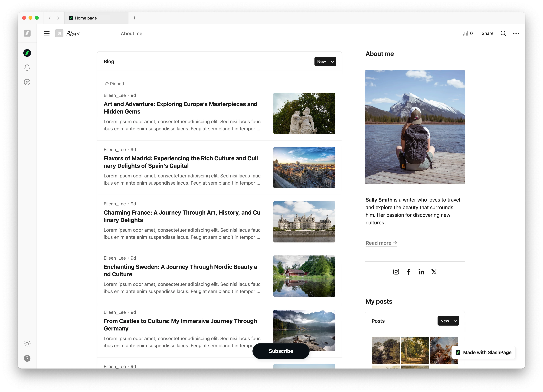Click Eileen_Lee author on Madrid post

click(115, 150)
